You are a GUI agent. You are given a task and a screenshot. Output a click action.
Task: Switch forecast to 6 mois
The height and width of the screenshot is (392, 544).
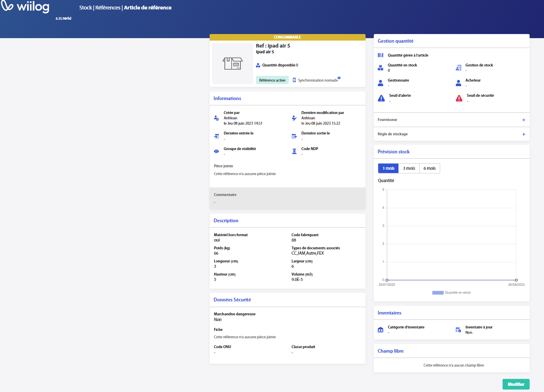tap(430, 169)
